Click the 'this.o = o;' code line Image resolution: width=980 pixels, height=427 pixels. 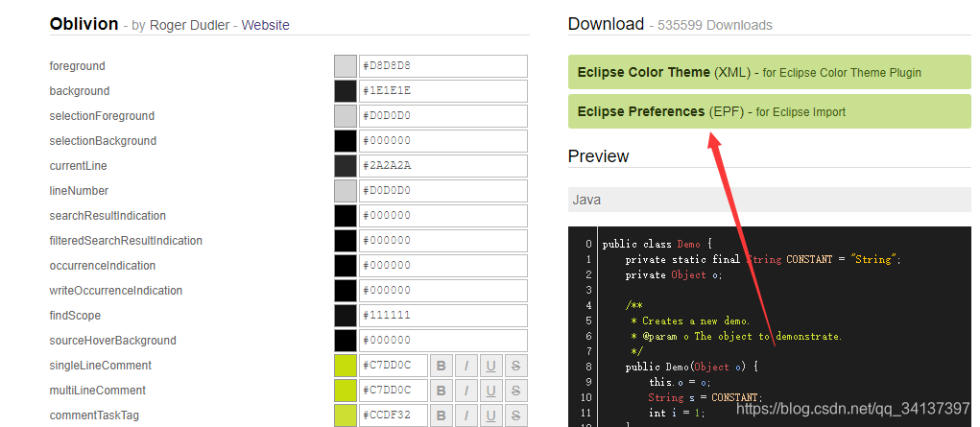click(x=680, y=382)
